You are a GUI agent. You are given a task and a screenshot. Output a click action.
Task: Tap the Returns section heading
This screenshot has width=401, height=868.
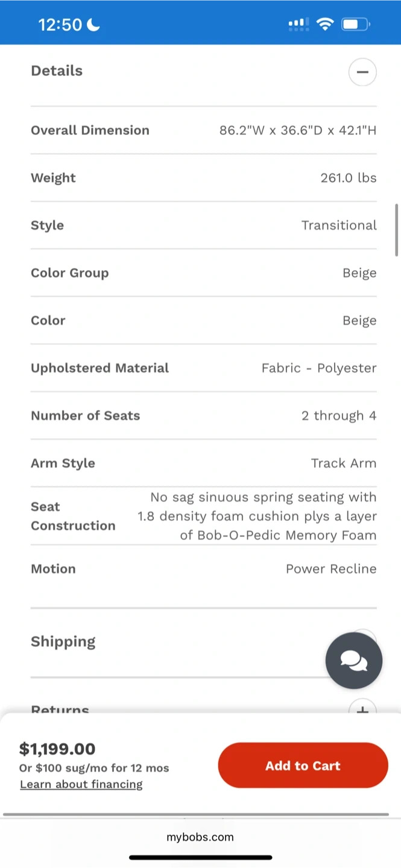[x=60, y=708]
